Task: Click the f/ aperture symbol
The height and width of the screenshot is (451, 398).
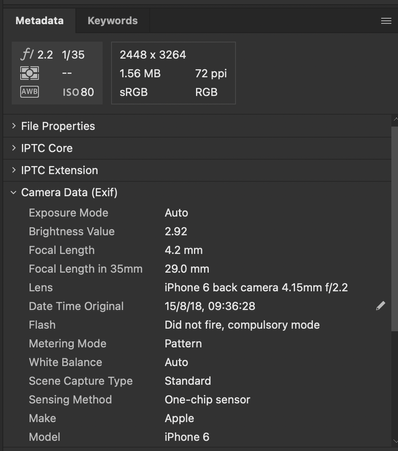Action: pos(27,54)
